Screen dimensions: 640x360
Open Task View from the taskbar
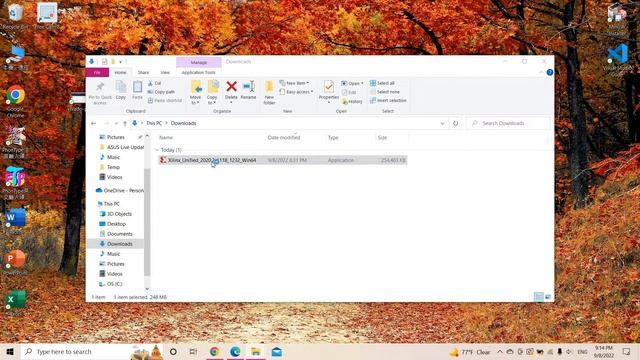(x=193, y=351)
